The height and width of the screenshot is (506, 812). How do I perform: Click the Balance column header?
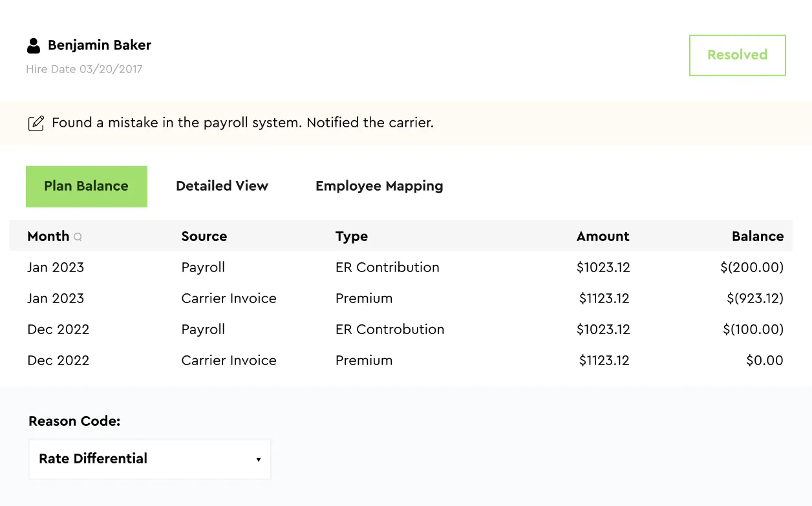(757, 237)
